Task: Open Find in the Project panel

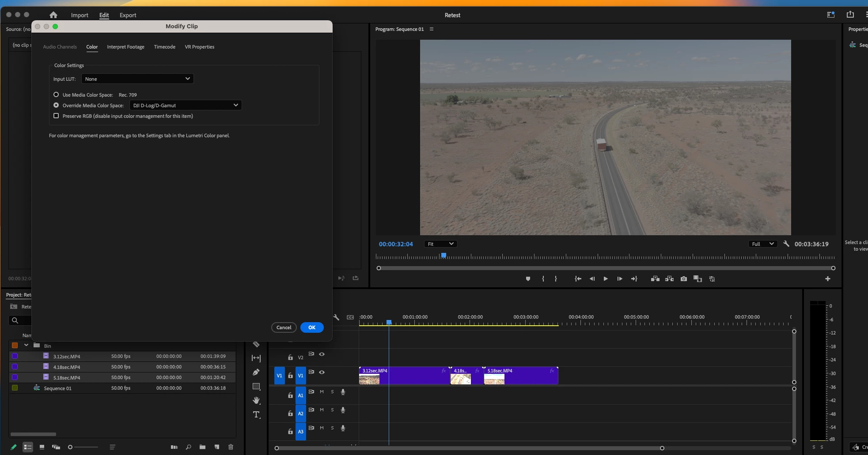Action: click(x=189, y=447)
